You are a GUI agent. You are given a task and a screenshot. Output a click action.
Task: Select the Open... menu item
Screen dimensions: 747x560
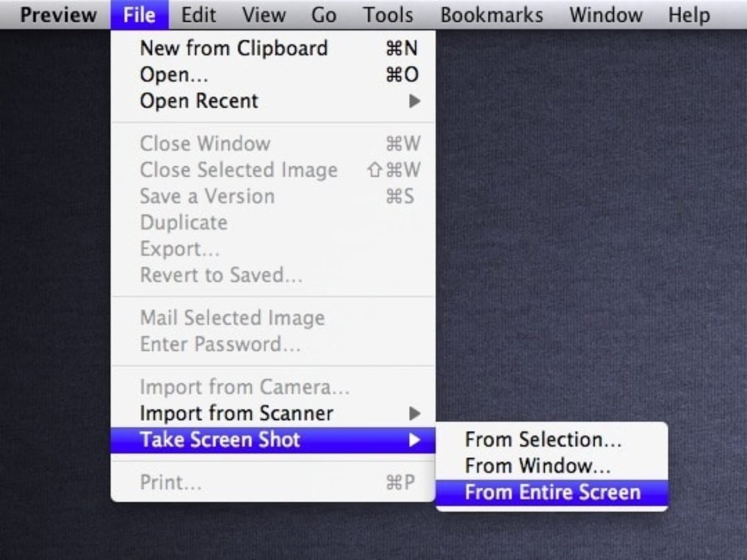click(x=273, y=75)
